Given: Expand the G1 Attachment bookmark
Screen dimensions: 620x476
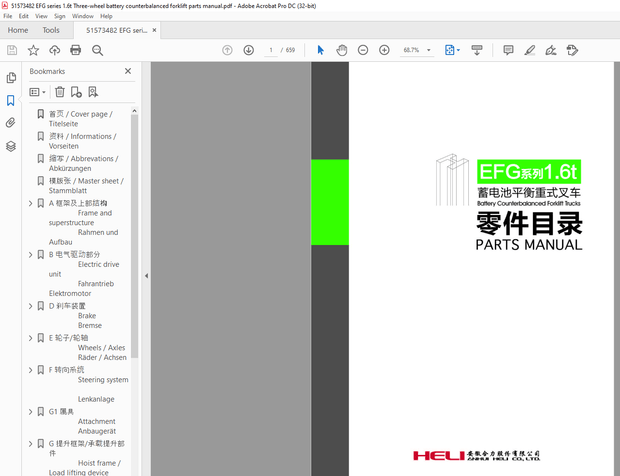Looking at the screenshot, I should [30, 412].
